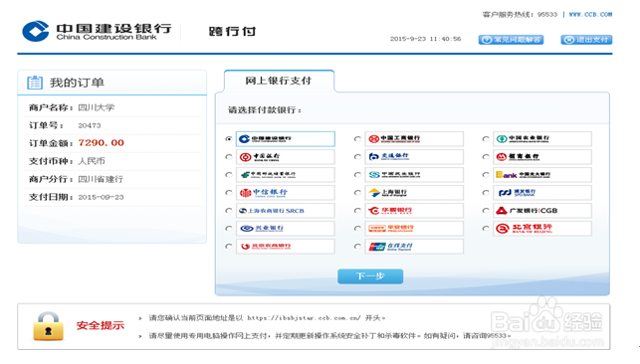Click the 跨行付 page title
The image size is (640, 364).
pos(232,32)
